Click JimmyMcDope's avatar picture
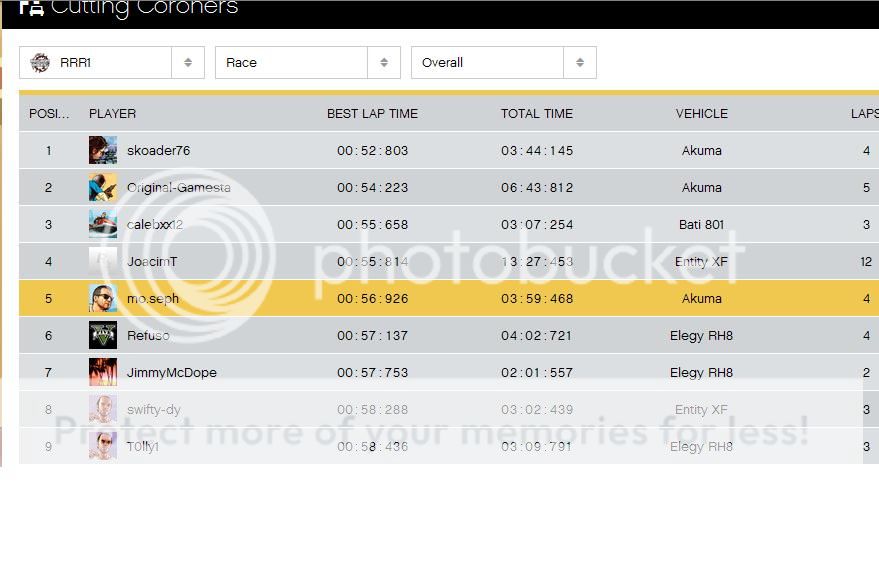This screenshot has height=575, width=879. [x=102, y=373]
